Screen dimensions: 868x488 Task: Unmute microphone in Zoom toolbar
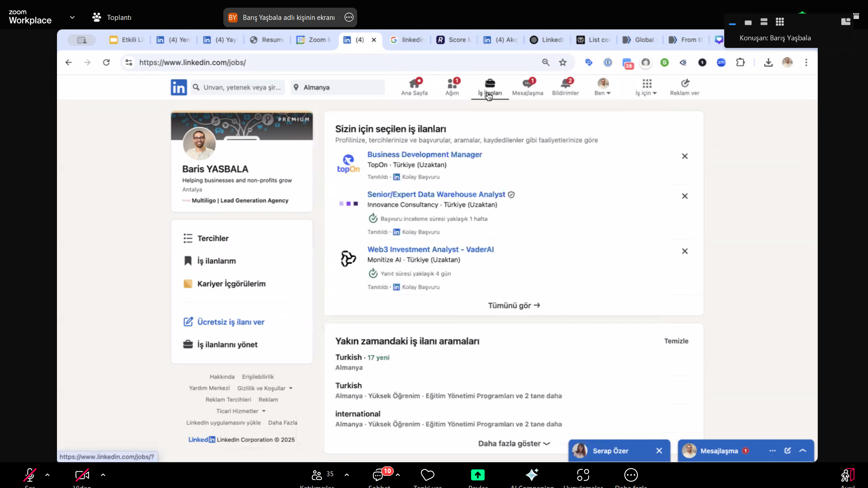coord(30,475)
